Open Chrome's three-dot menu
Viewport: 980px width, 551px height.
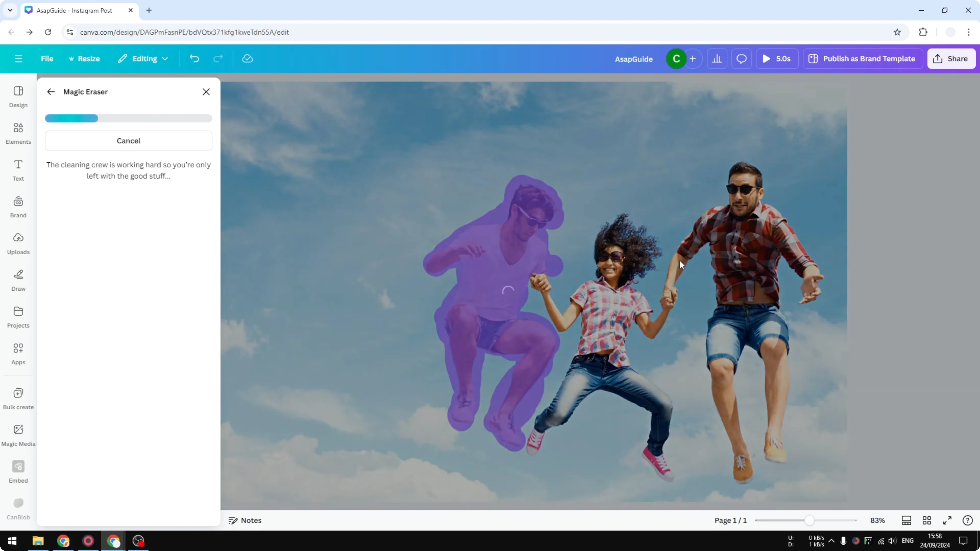[x=969, y=32]
